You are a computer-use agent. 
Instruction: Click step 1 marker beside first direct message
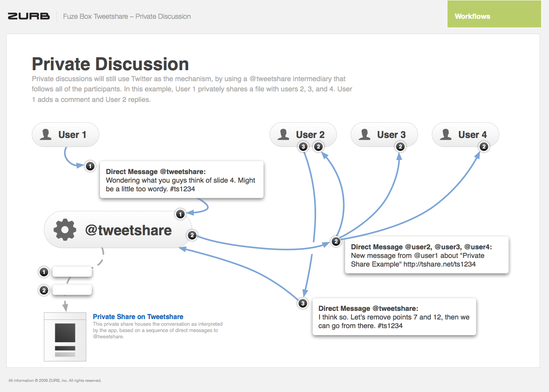90,166
